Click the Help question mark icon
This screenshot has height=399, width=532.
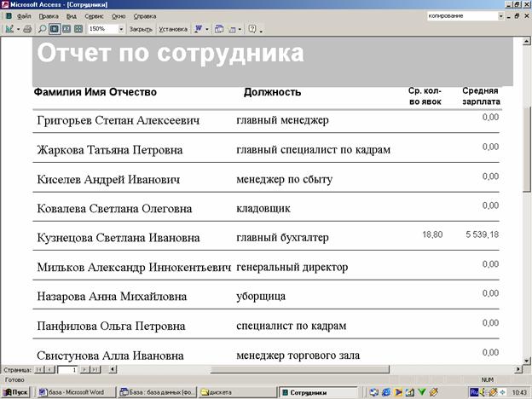252,29
